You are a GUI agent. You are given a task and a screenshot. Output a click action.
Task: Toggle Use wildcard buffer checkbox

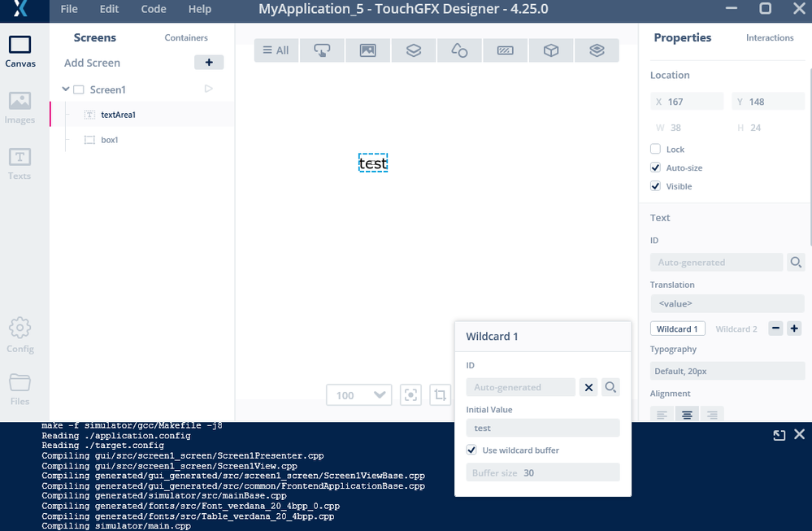click(471, 450)
